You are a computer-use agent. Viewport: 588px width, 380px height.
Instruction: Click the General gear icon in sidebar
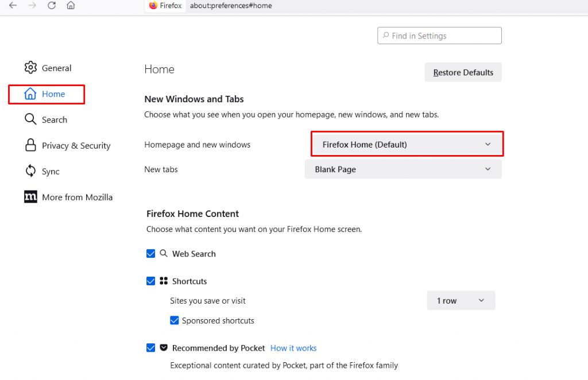coord(30,68)
